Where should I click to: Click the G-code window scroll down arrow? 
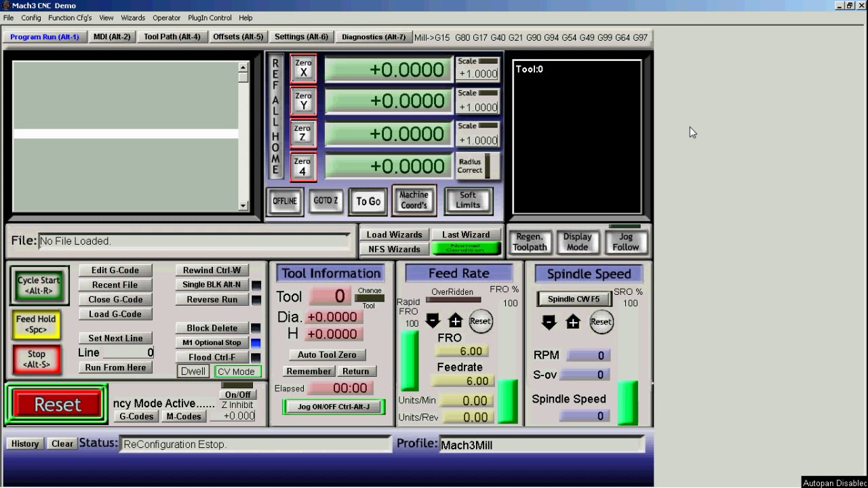pos(243,205)
